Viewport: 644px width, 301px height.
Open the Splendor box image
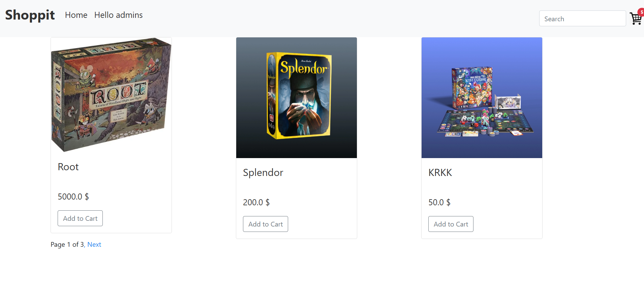point(297,98)
